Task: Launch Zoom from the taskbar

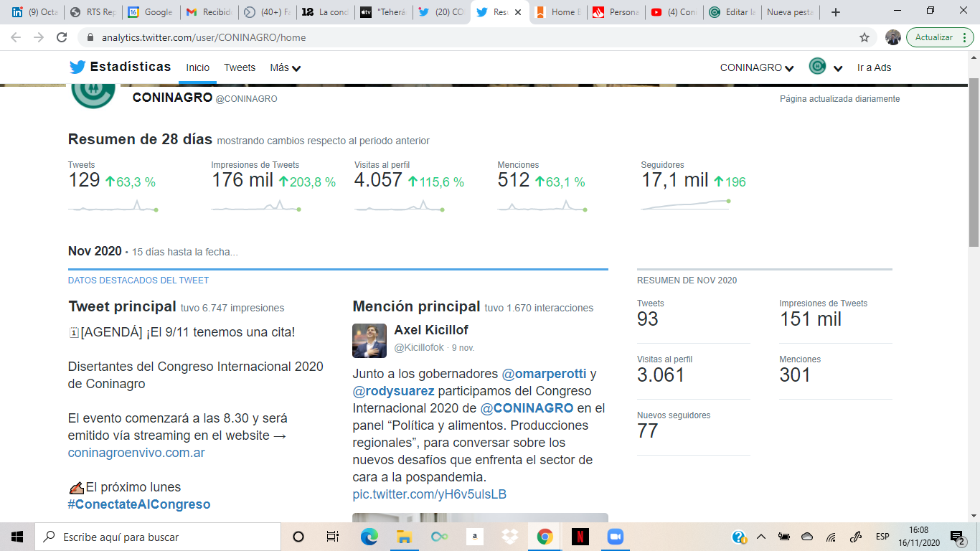Action: point(614,537)
